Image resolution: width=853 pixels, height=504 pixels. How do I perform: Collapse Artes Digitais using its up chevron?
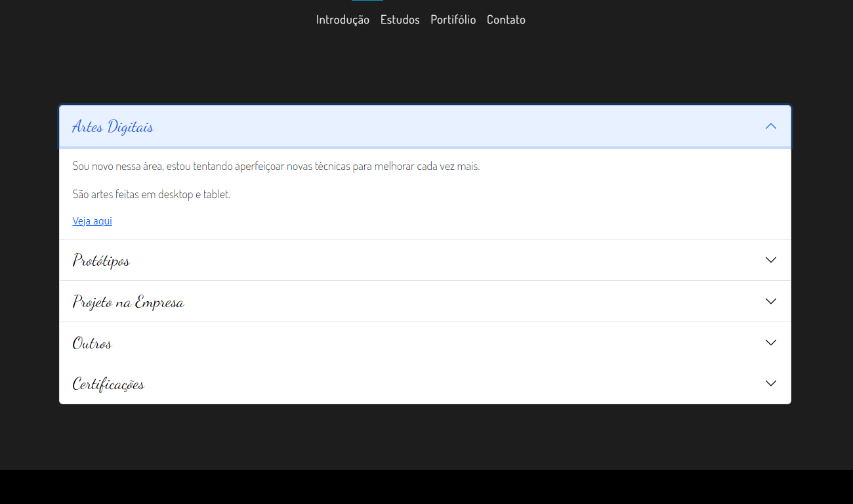(x=771, y=126)
